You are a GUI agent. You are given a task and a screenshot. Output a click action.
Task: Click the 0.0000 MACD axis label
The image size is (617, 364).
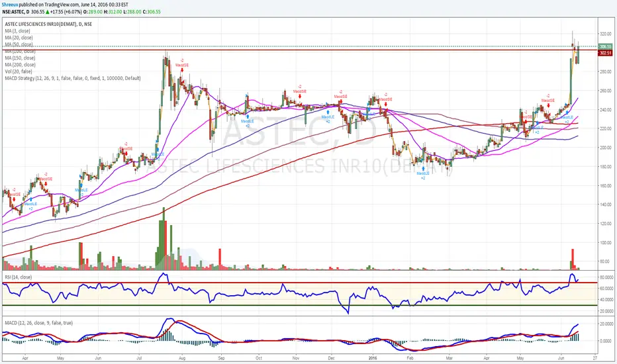[x=607, y=341]
